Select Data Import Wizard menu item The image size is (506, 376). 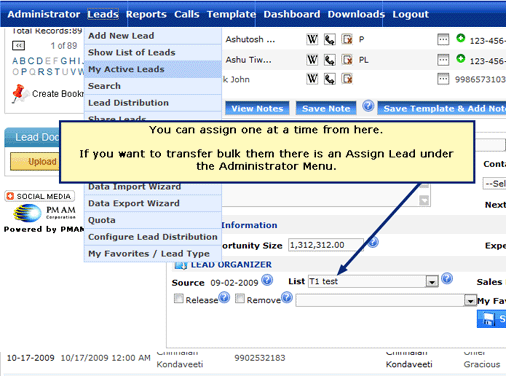(153, 188)
